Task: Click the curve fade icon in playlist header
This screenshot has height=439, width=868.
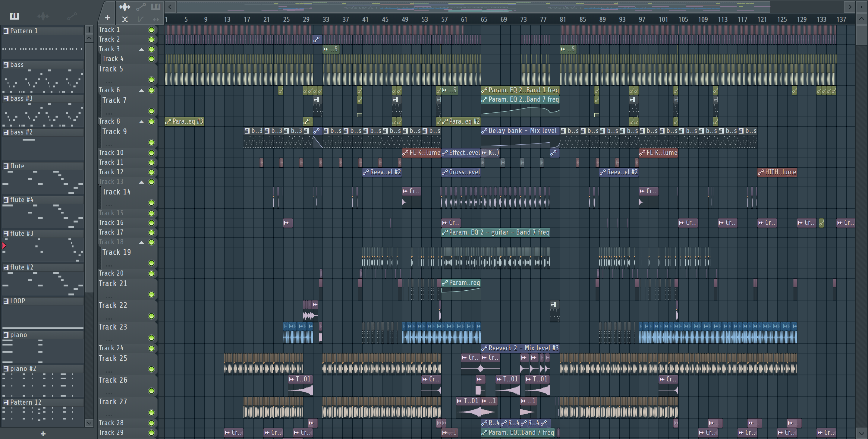Action: coord(141,19)
